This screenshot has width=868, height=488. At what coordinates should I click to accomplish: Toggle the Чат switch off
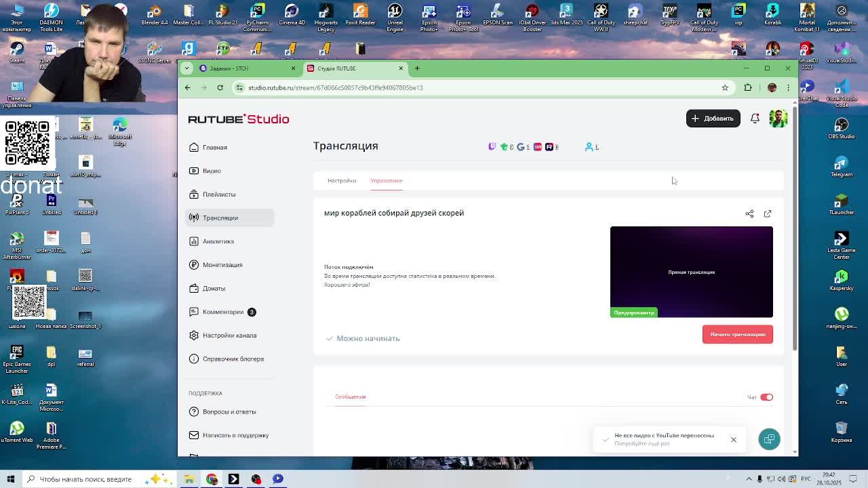coord(766,397)
